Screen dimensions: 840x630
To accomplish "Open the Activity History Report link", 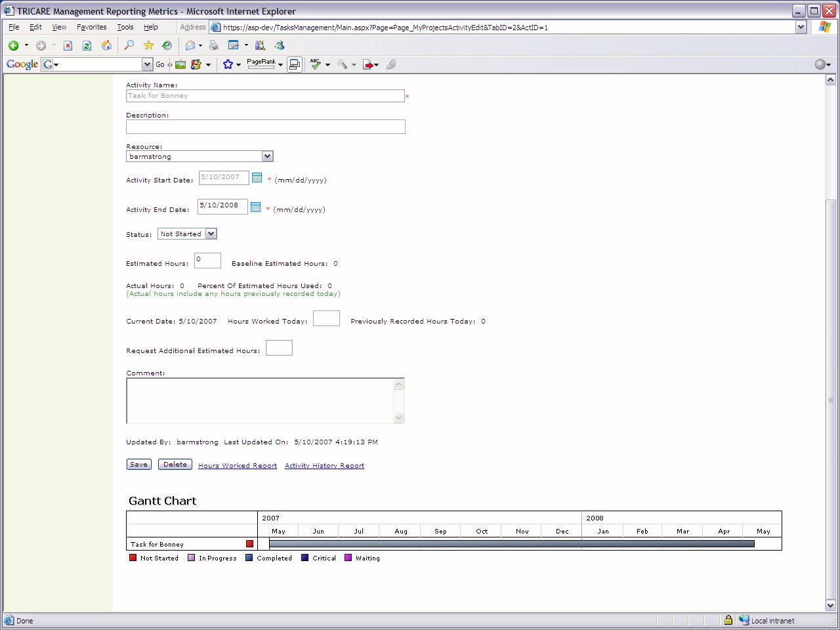I will pyautogui.click(x=324, y=466).
